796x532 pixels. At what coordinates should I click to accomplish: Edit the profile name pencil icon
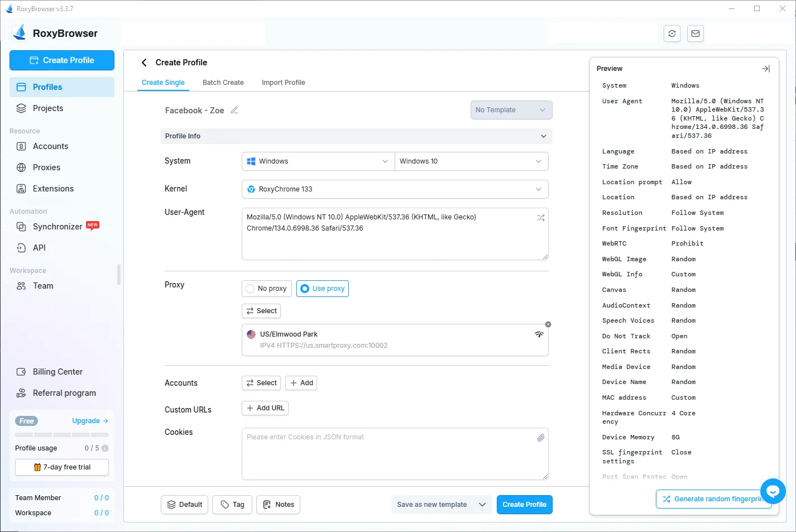234,110
